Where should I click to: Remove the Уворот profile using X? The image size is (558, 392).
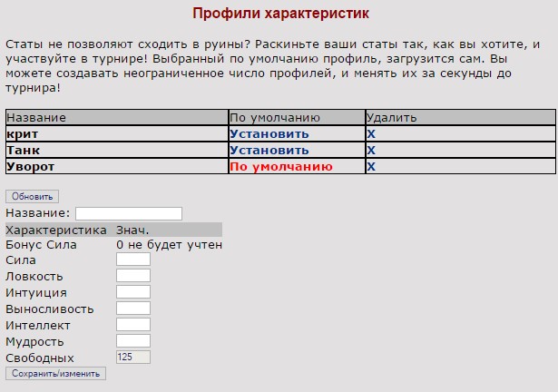(x=370, y=167)
